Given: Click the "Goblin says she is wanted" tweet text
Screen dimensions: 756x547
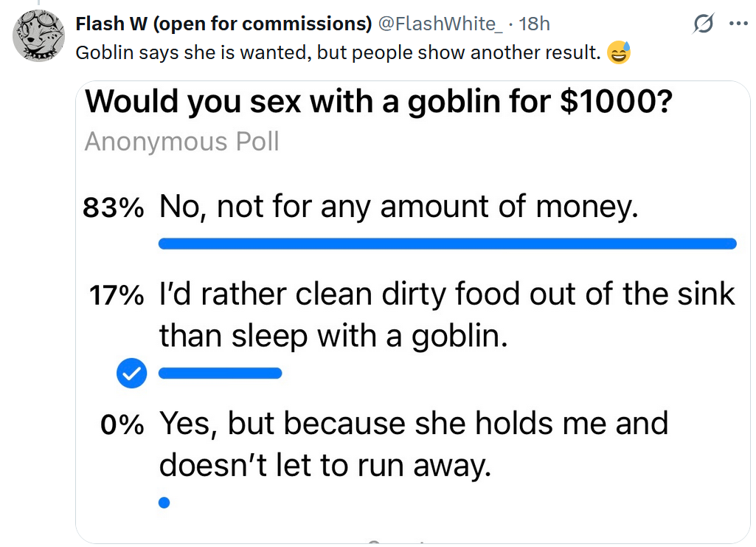Looking at the screenshot, I should click(x=339, y=53).
